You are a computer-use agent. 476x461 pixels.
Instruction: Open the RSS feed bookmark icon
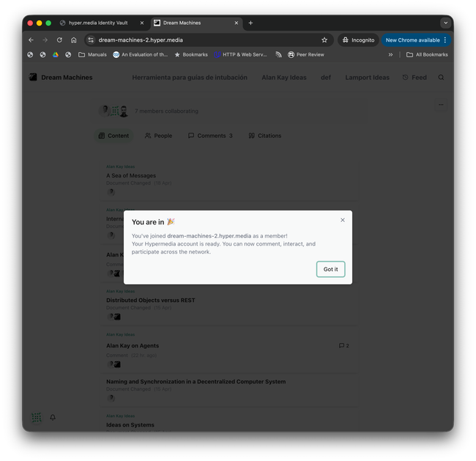pos(278,54)
